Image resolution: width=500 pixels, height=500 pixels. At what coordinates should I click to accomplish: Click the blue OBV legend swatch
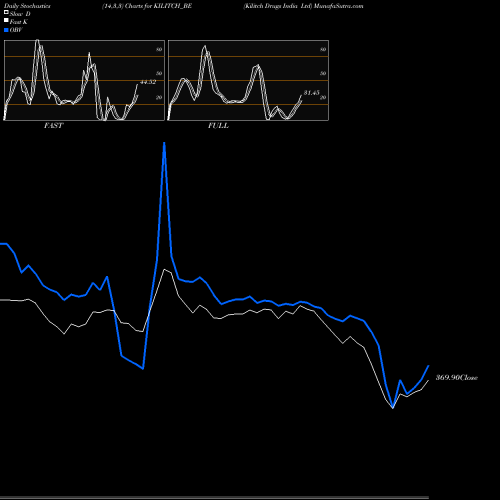6,30
